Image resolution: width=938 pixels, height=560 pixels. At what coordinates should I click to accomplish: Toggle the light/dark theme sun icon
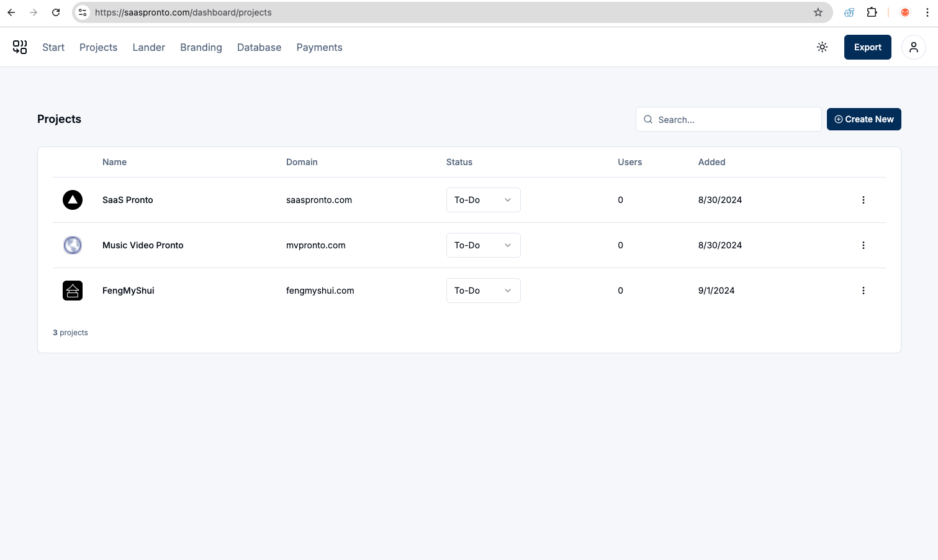[x=823, y=47]
